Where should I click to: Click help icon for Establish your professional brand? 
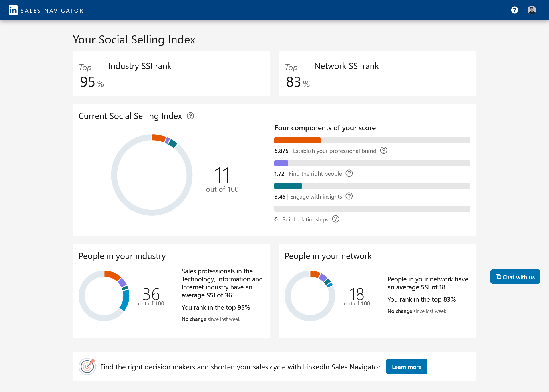[x=384, y=150]
